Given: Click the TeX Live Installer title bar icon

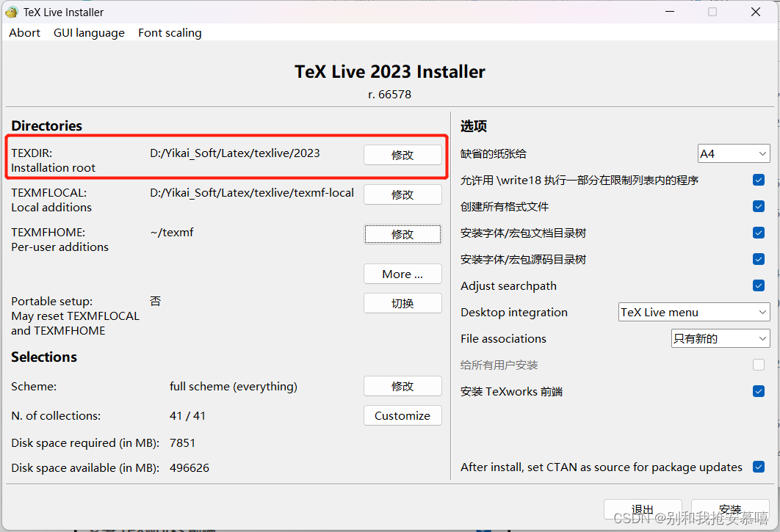Looking at the screenshot, I should pyautogui.click(x=12, y=12).
